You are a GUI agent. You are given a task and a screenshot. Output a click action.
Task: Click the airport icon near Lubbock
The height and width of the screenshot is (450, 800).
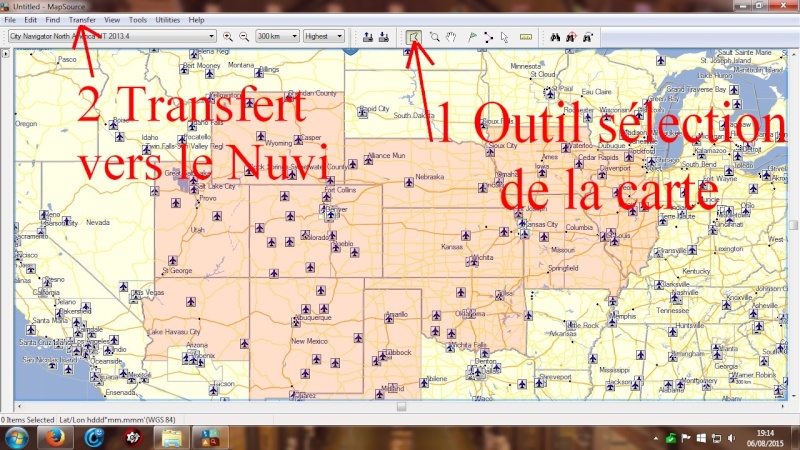pyautogui.click(x=383, y=356)
